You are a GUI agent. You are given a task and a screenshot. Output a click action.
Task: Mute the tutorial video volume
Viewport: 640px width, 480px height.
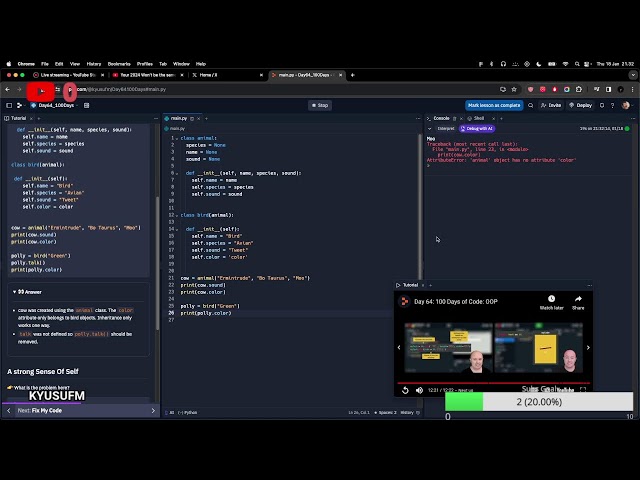[419, 390]
